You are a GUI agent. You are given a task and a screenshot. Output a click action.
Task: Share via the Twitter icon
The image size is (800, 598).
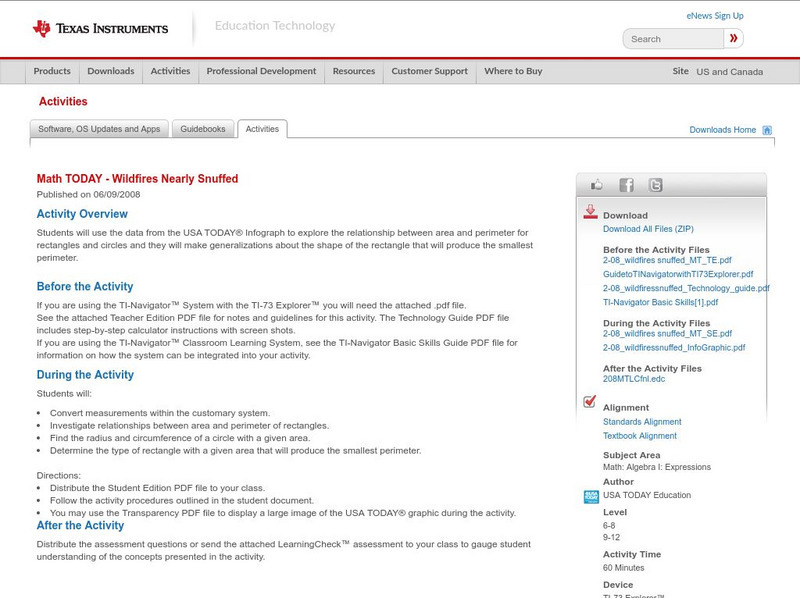pyautogui.click(x=655, y=185)
